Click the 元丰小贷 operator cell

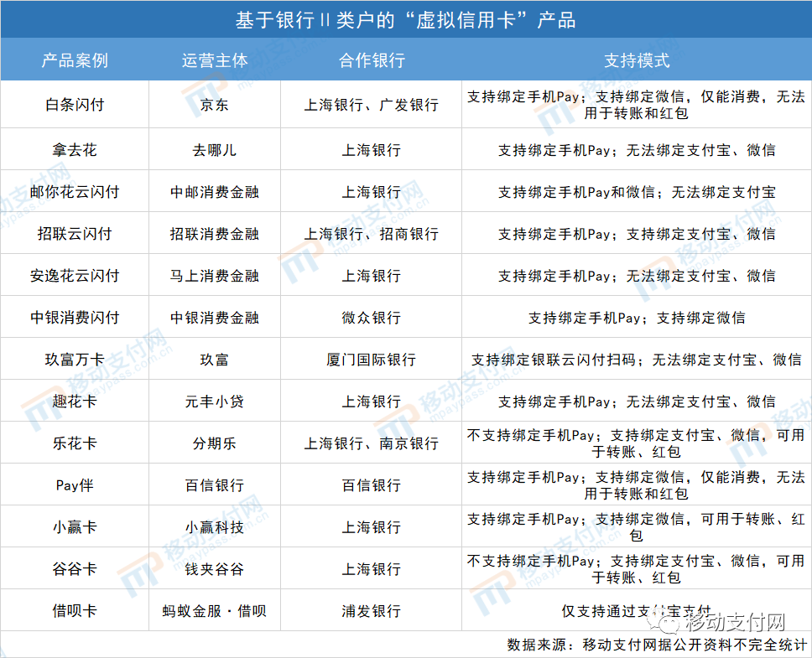click(x=215, y=402)
